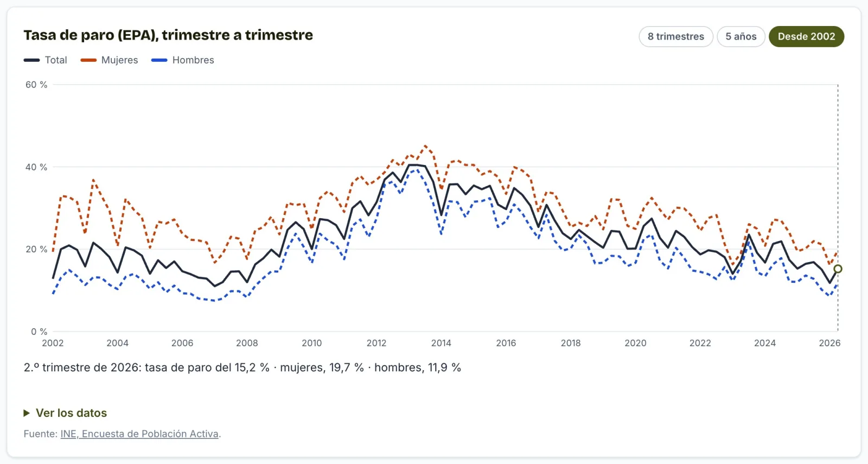
Task: Click the Total legend label
Action: [x=56, y=60]
